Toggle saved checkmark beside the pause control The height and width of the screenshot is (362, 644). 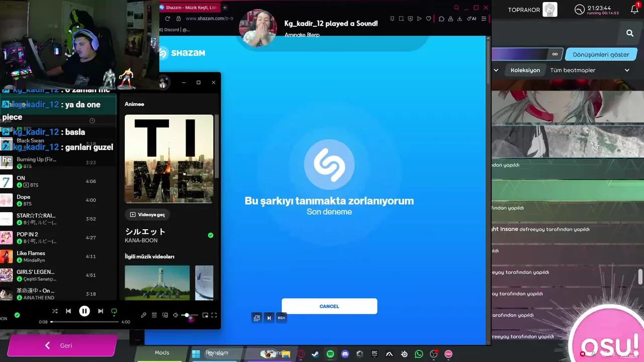[x=17, y=315]
